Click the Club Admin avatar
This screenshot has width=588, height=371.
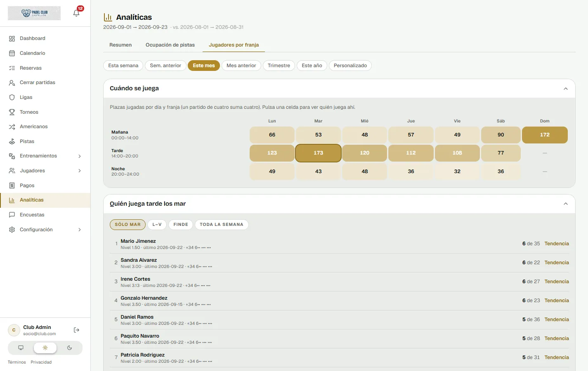pyautogui.click(x=14, y=330)
